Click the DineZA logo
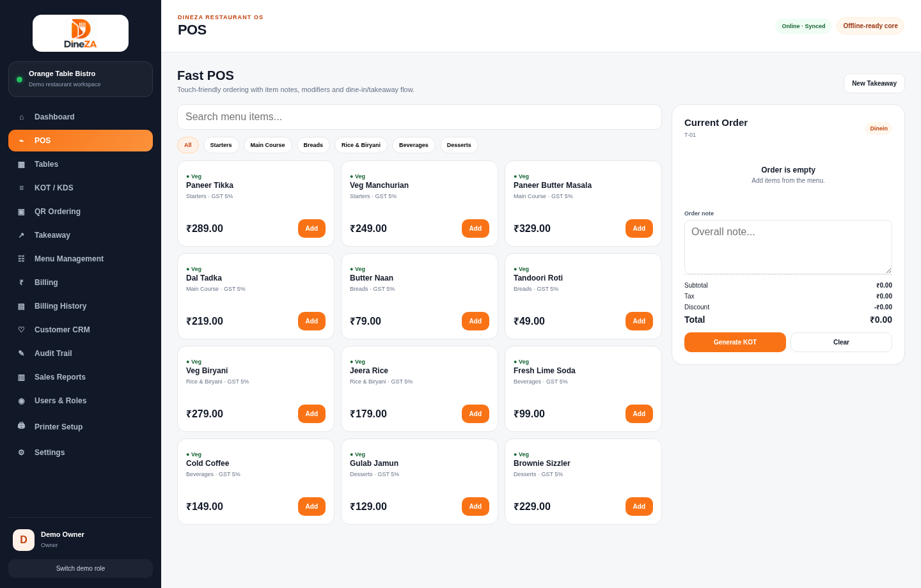The image size is (921, 588). point(81,33)
